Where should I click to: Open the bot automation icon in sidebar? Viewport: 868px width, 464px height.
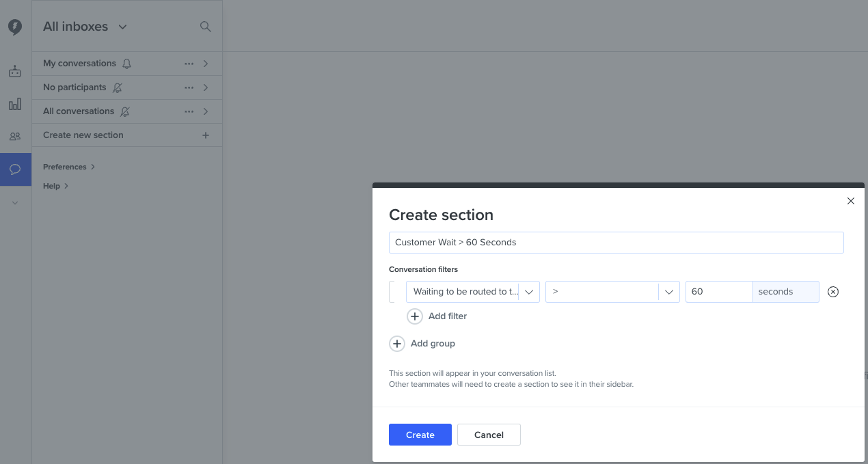[15, 71]
